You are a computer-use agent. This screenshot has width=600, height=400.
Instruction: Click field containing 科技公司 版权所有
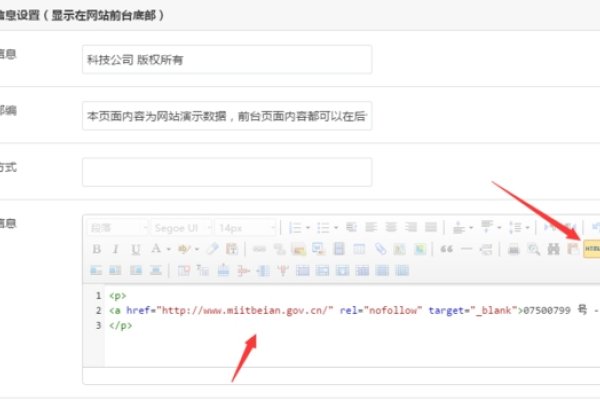[227, 59]
